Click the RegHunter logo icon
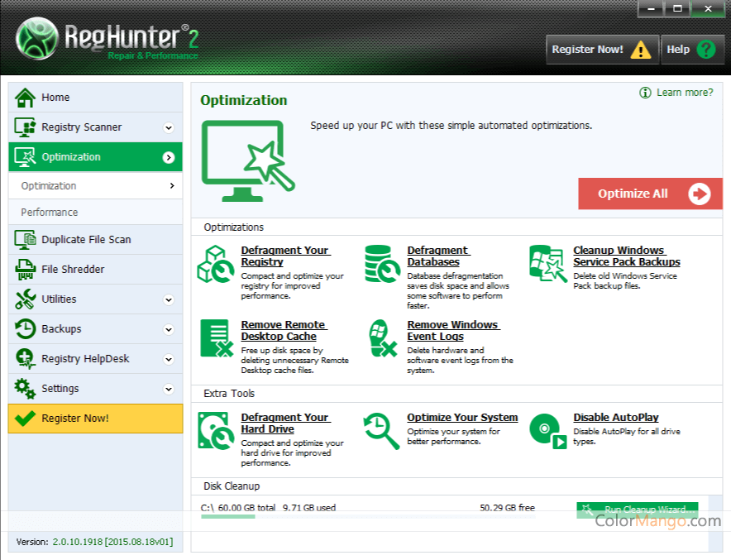Viewport: 731px width, 560px height. [x=37, y=39]
